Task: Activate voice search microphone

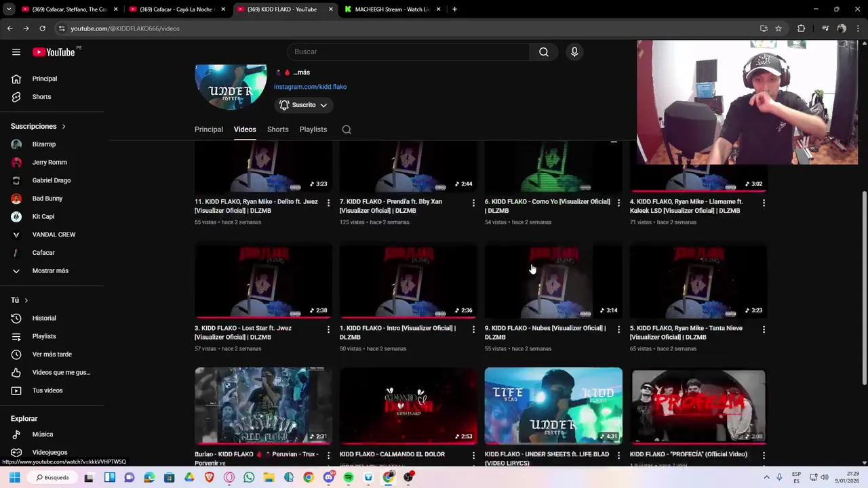Action: 574,52
